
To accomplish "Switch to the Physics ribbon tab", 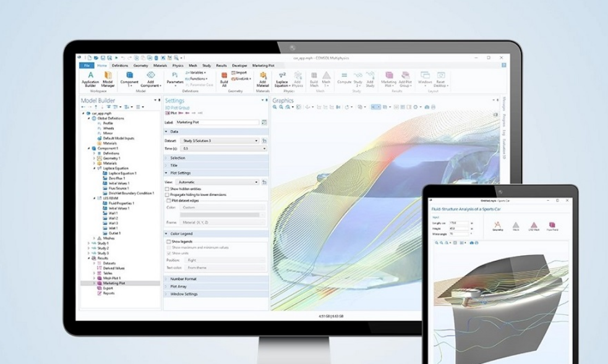I will click(178, 66).
